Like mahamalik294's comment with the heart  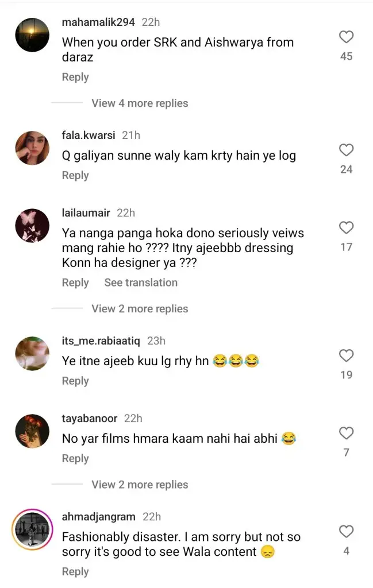pos(346,37)
